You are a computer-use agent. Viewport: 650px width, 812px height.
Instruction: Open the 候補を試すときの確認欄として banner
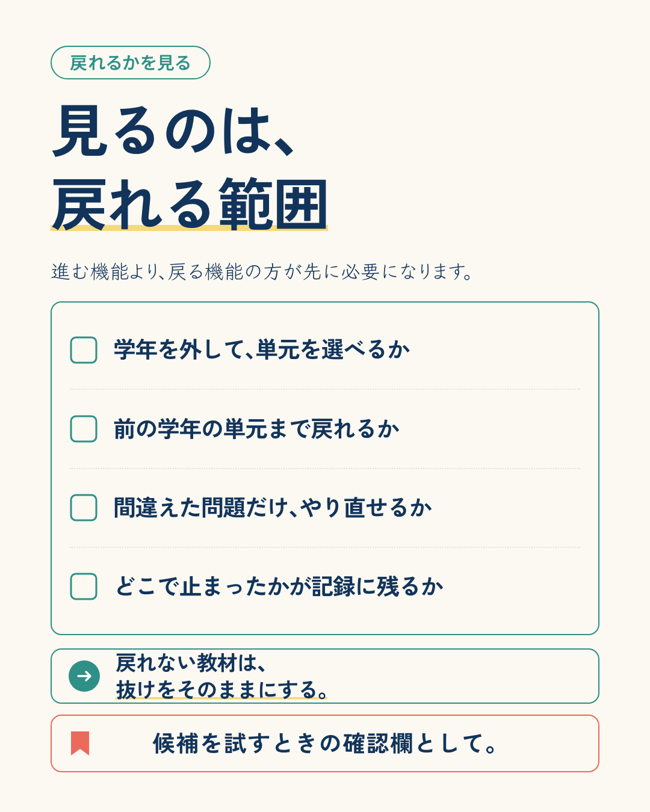[325, 743]
